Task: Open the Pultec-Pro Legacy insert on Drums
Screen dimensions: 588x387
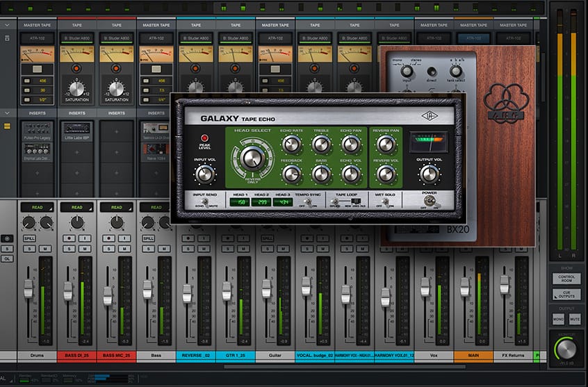Action: point(37,131)
